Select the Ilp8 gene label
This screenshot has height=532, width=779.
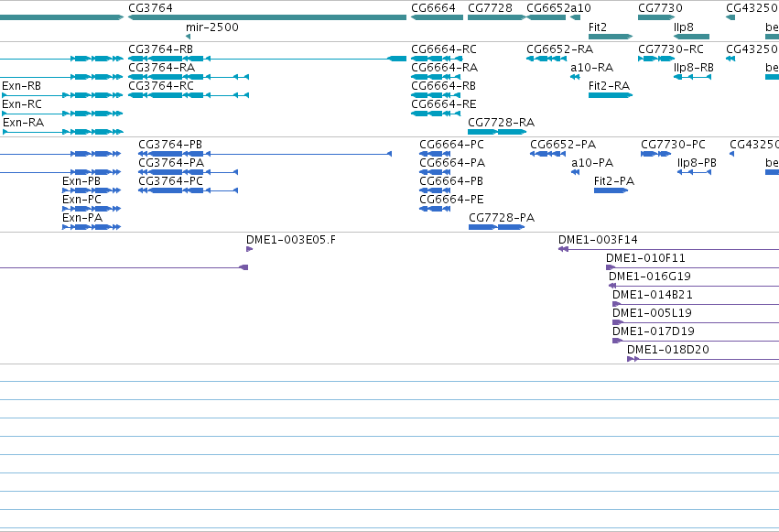(x=684, y=27)
